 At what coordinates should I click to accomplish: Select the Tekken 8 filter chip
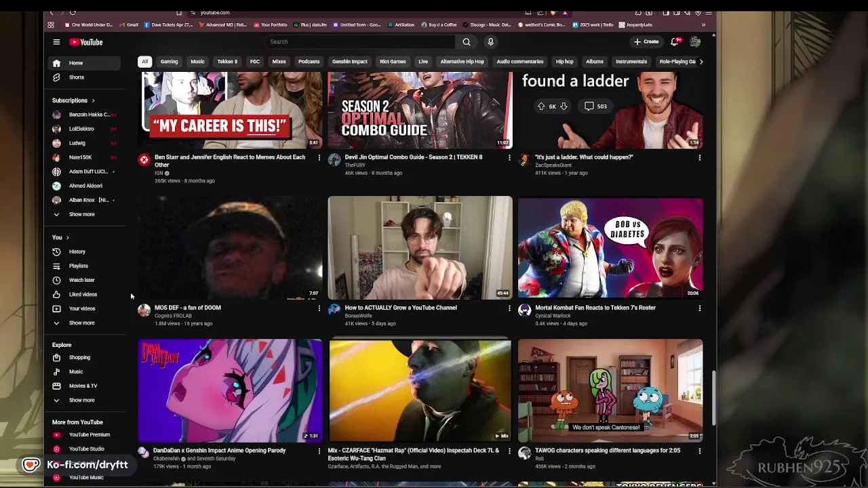coord(227,62)
